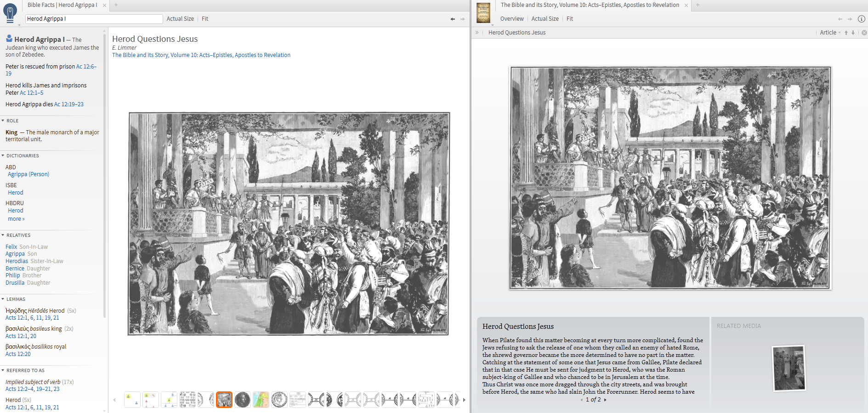Select the first relationship diagram thumbnail
This screenshot has height=413, width=868.
pos(132,400)
